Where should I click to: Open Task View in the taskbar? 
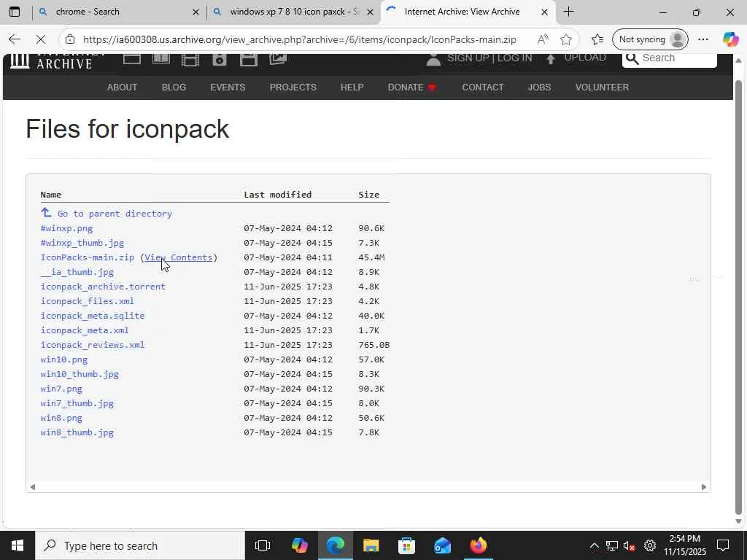pyautogui.click(x=263, y=545)
